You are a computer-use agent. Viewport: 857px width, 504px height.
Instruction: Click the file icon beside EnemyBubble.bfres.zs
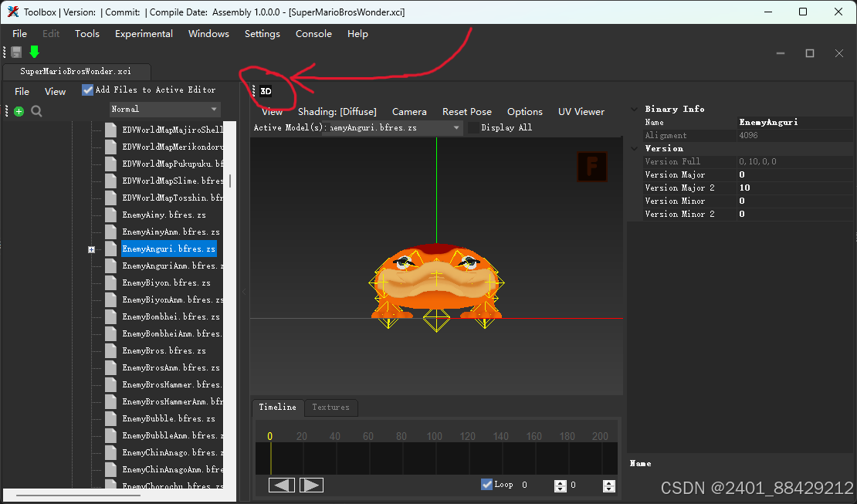click(111, 418)
